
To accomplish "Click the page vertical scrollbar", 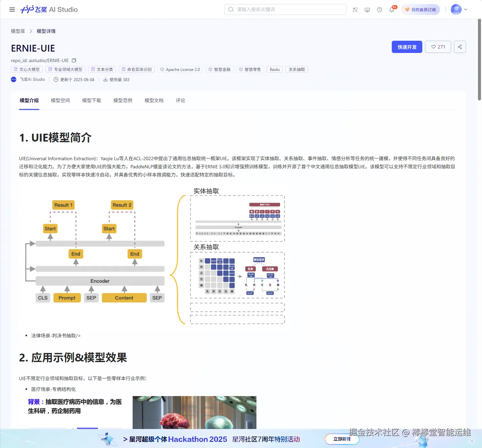I will [x=479, y=60].
